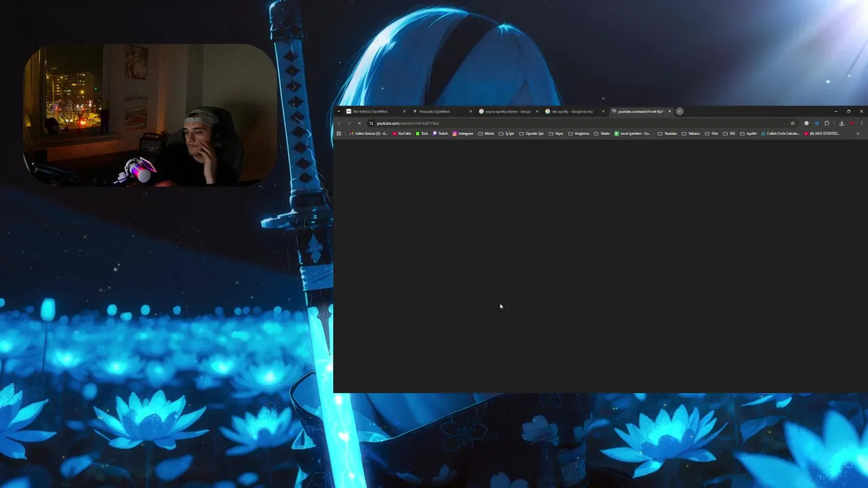Expand the Youtube bookmark folder
The width and height of the screenshot is (868, 488).
[x=667, y=134]
